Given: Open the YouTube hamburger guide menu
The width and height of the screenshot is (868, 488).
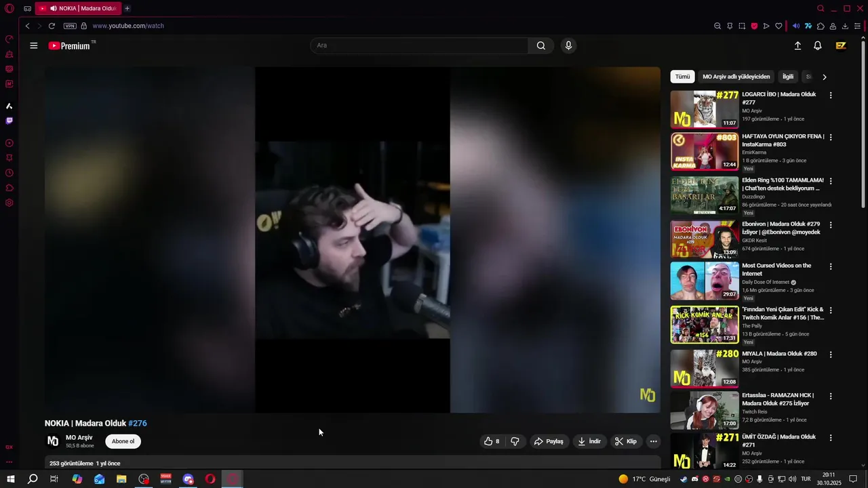Looking at the screenshot, I should (x=34, y=45).
